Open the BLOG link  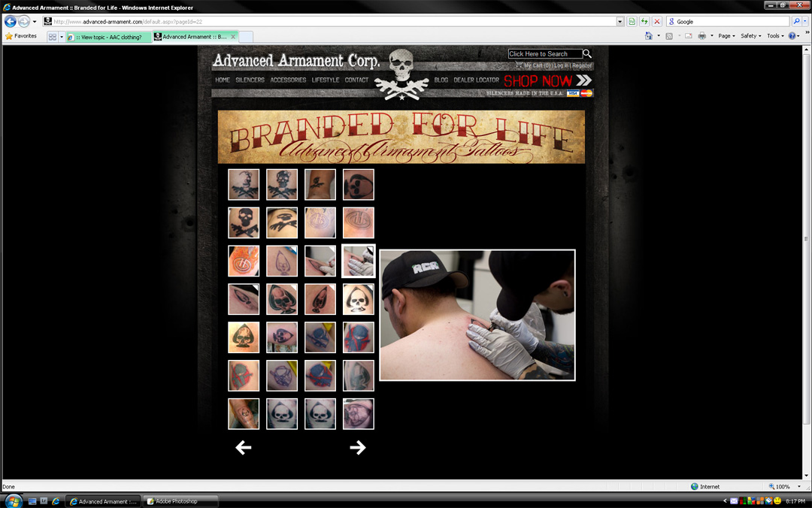point(441,80)
